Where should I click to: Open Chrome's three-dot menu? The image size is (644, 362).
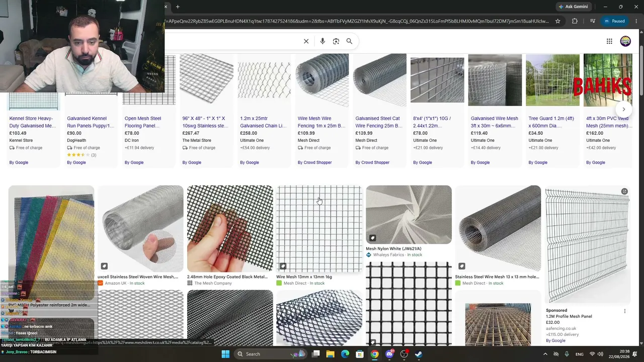[x=637, y=21]
